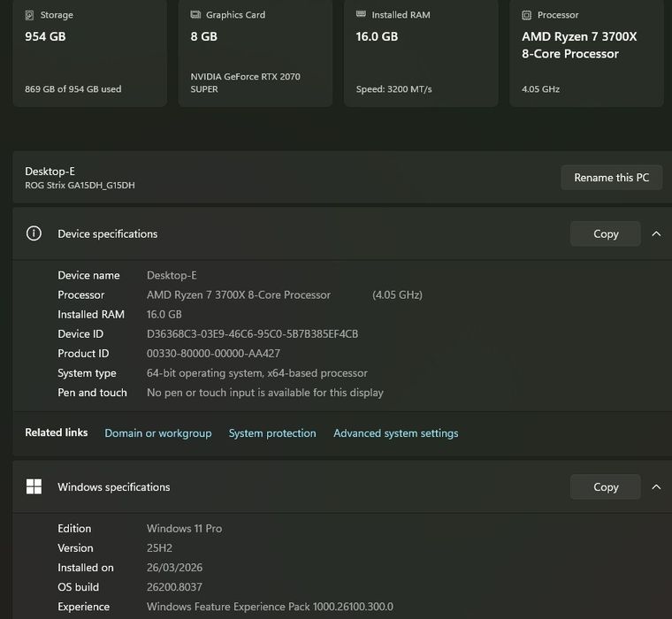
Task: Click the OS build value 26200.8037
Action: (x=174, y=587)
